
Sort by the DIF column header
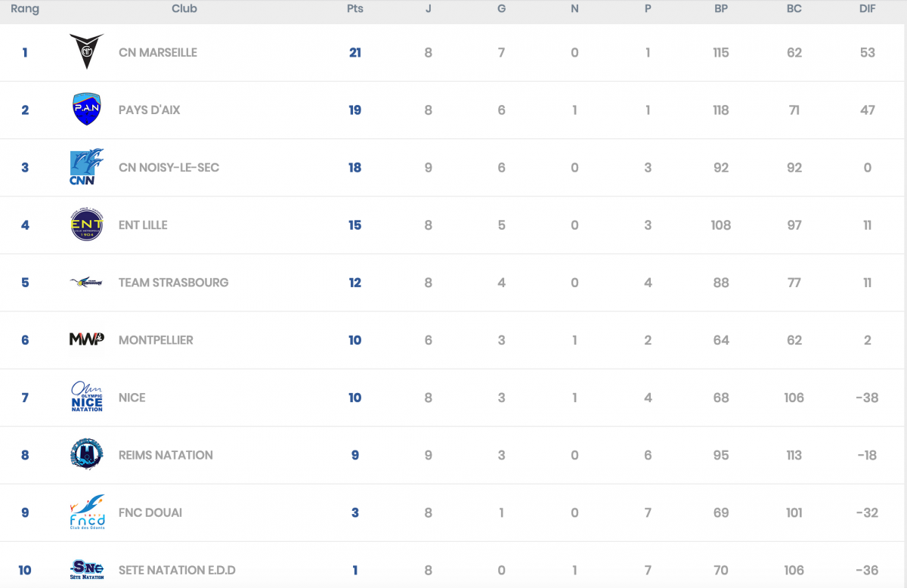click(x=868, y=9)
